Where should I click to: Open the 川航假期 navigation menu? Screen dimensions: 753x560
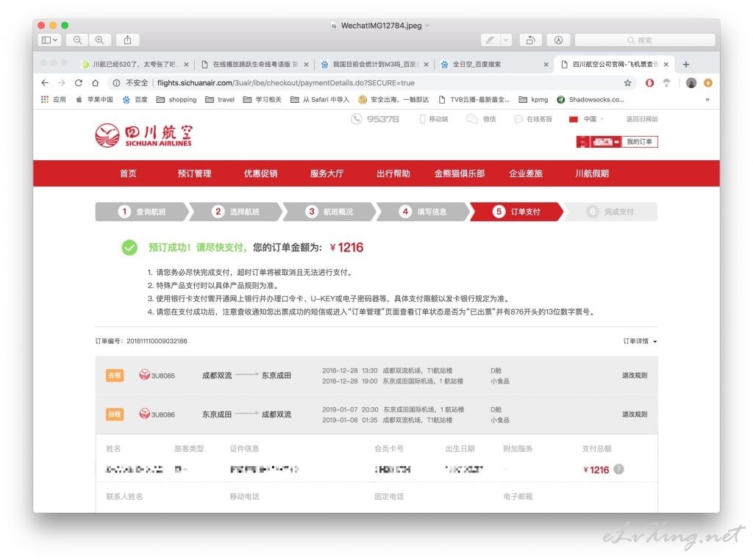tap(592, 173)
